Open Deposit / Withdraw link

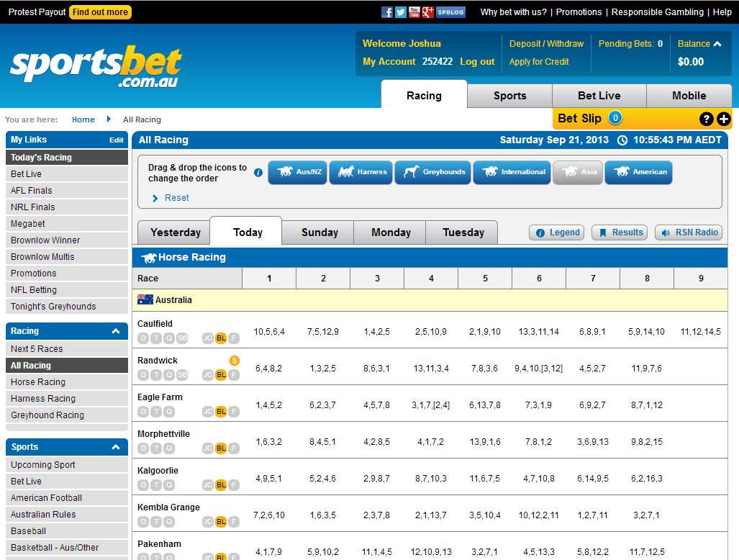[546, 44]
